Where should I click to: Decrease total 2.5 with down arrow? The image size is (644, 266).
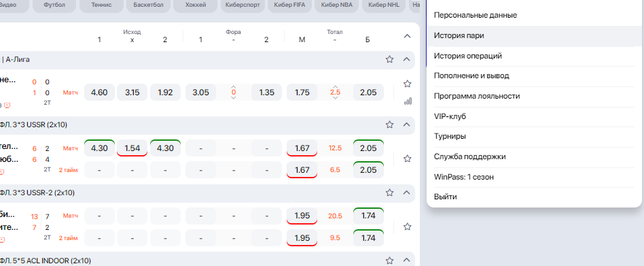(335, 98)
